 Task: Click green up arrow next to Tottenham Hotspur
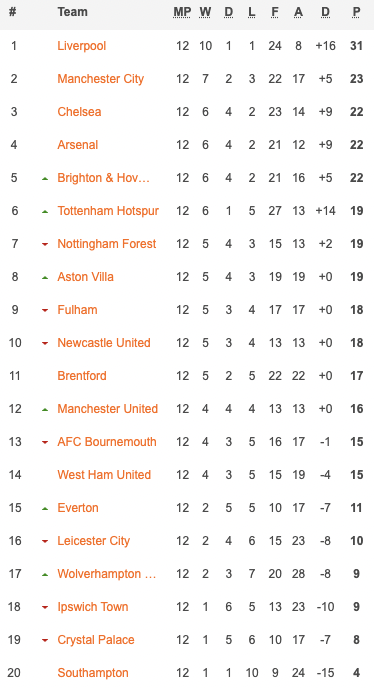(x=45, y=211)
